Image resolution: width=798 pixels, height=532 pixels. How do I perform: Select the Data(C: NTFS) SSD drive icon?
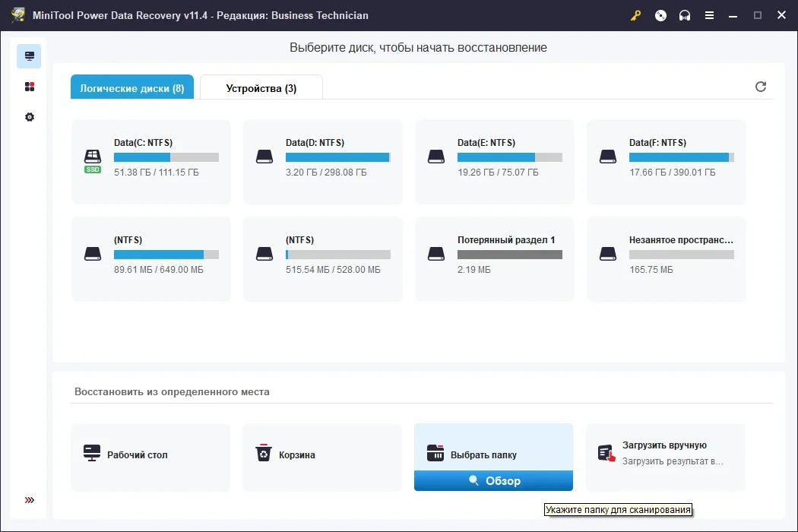93,161
